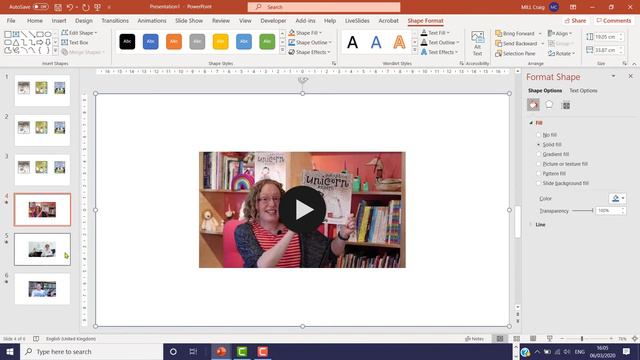Open the Selection Pane
Screen dimensions: 640x360
[x=515, y=53]
